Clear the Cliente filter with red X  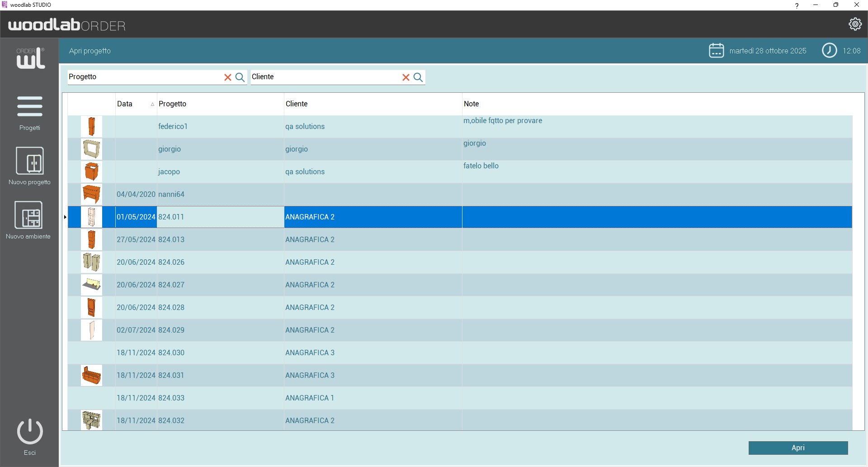coord(406,77)
